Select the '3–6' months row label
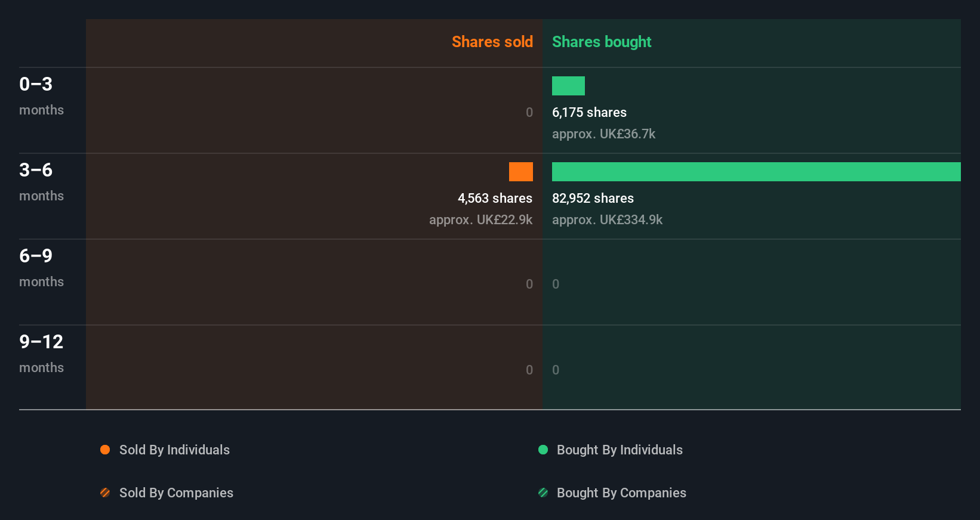The height and width of the screenshot is (520, 980). point(36,170)
